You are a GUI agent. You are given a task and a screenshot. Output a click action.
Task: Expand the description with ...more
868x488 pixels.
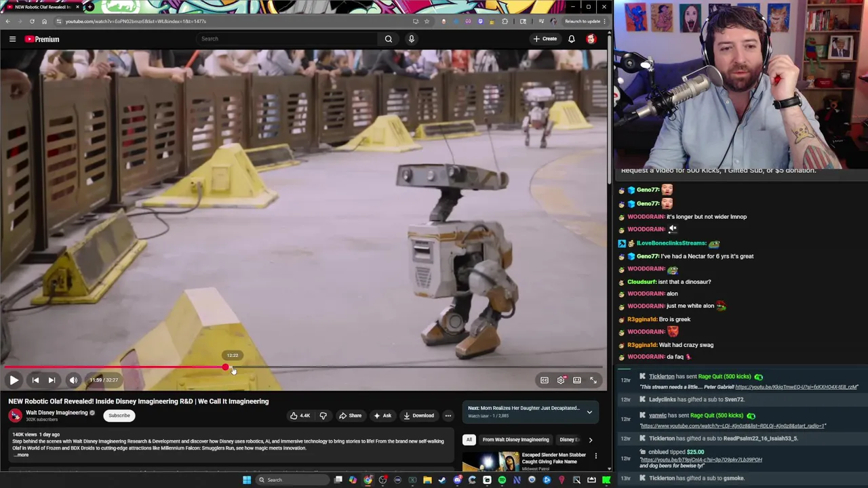pyautogui.click(x=21, y=455)
